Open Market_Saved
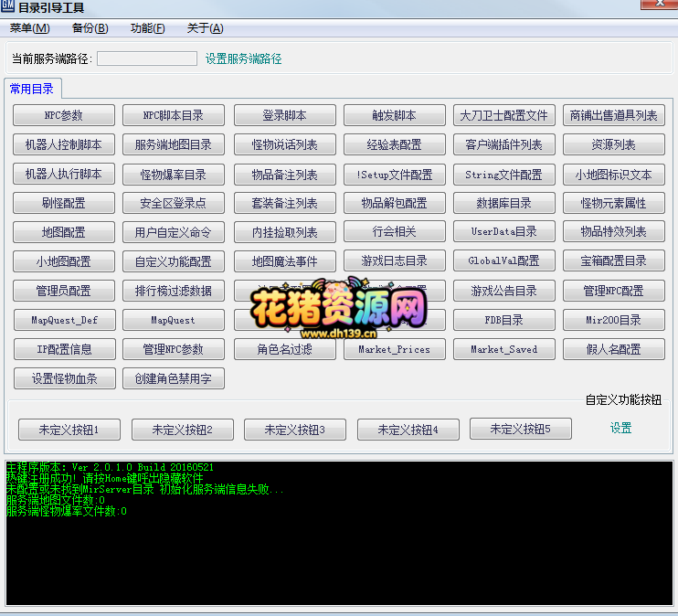Screen dimensions: 678x616 (504, 349)
